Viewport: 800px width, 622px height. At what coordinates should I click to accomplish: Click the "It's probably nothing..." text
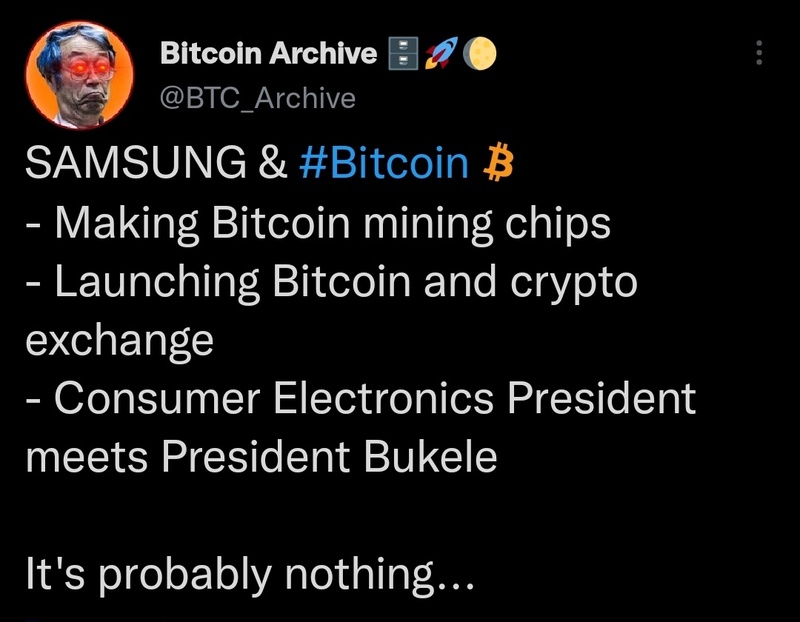250,575
